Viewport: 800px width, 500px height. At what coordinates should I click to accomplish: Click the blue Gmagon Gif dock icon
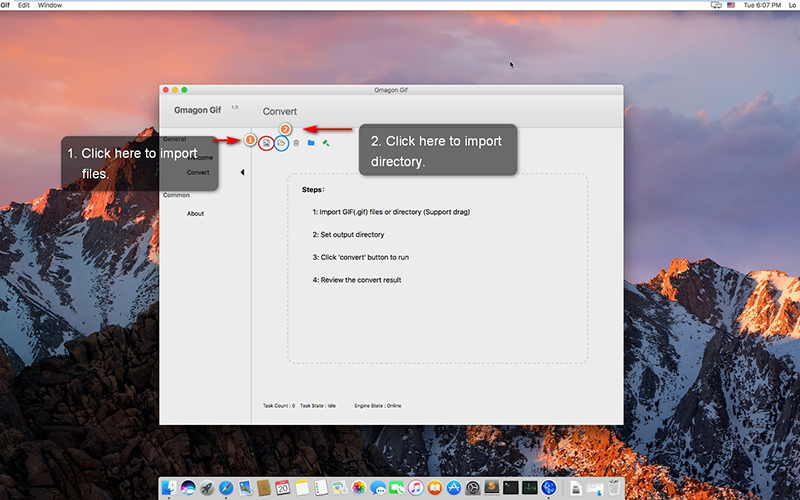coord(549,488)
